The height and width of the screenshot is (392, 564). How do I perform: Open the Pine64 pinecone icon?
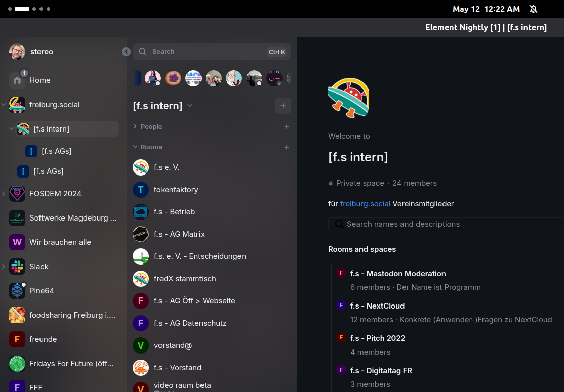[x=17, y=291]
